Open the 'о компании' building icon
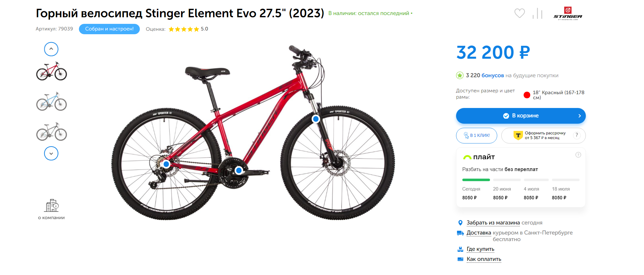Viewport: 644px width, 275px height. point(51,205)
